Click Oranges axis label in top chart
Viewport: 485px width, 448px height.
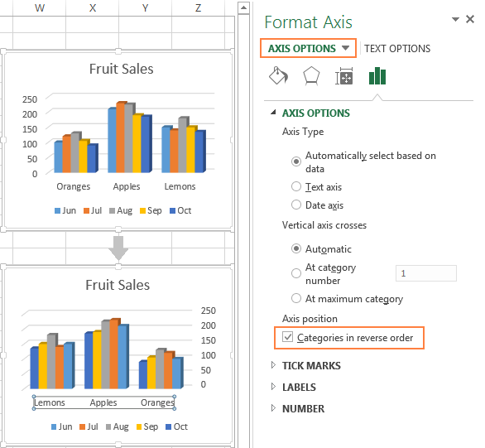[x=74, y=186]
